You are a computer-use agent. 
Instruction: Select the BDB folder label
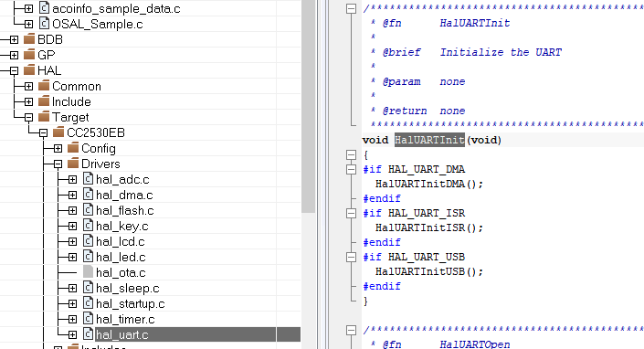pos(50,39)
